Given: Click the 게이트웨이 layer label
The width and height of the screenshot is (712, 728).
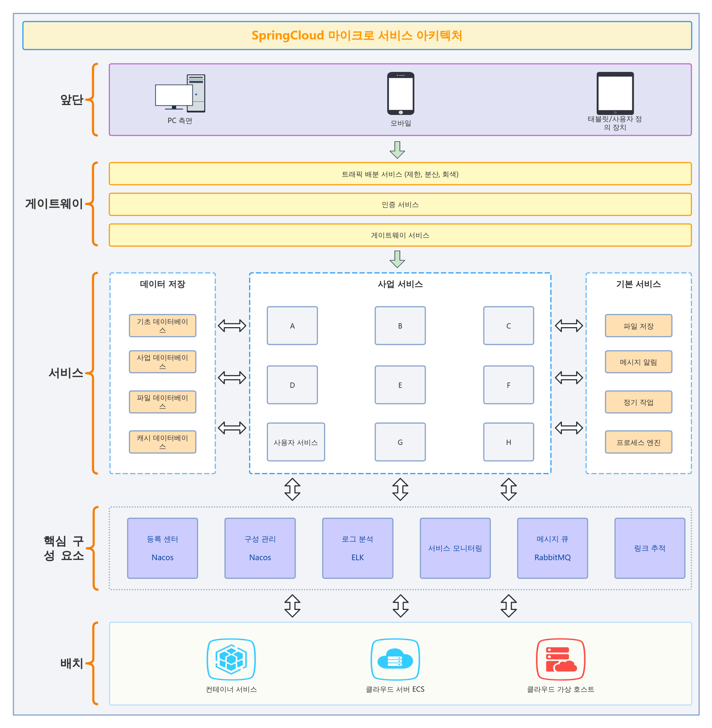Looking at the screenshot, I should [54, 204].
